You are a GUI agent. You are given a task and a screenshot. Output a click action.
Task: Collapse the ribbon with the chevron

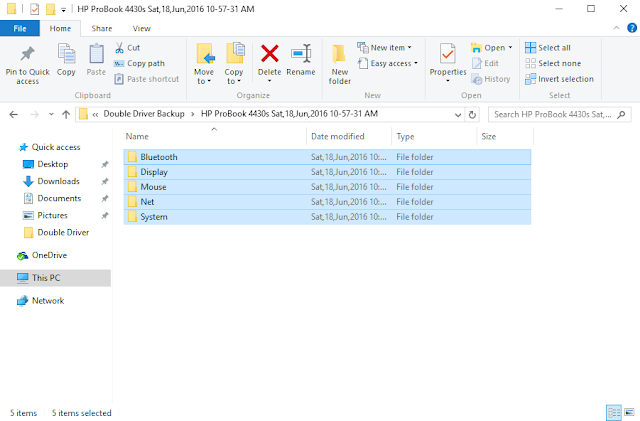(616, 28)
